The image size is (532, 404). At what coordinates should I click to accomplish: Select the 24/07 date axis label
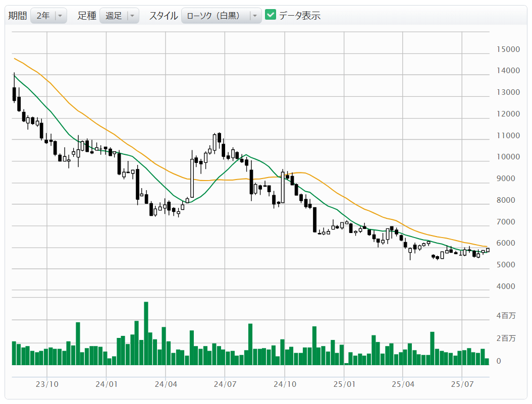[225, 384]
